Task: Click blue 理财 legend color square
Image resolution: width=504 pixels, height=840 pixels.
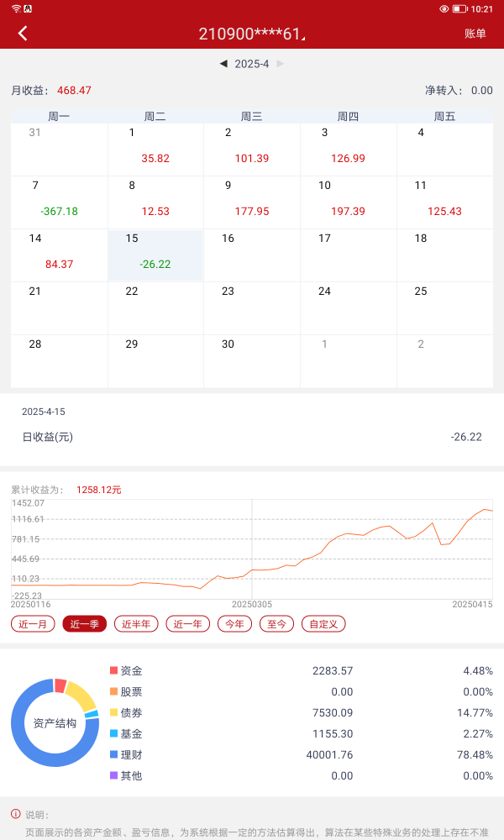Action: point(113,754)
